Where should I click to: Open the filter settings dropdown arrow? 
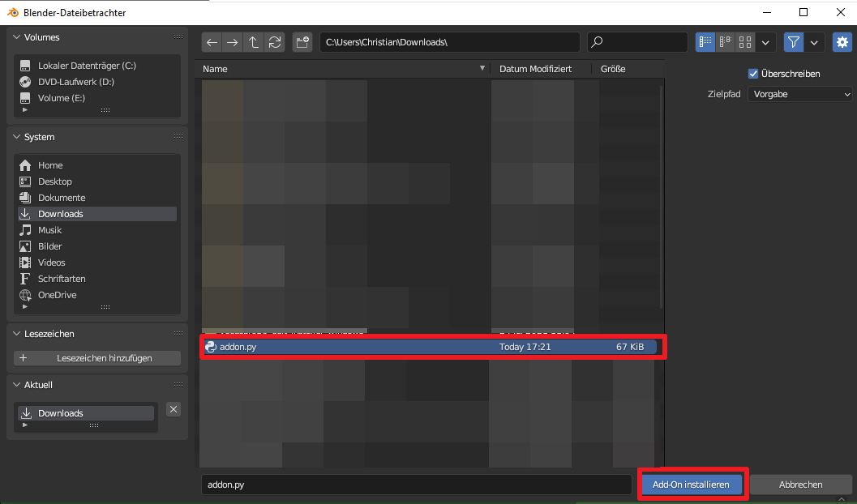814,42
